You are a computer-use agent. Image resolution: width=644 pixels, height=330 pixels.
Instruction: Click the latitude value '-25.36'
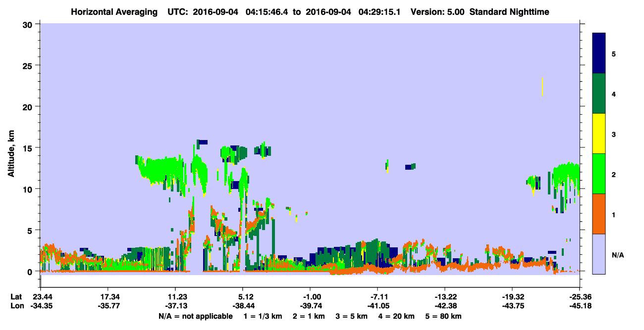coord(579,297)
